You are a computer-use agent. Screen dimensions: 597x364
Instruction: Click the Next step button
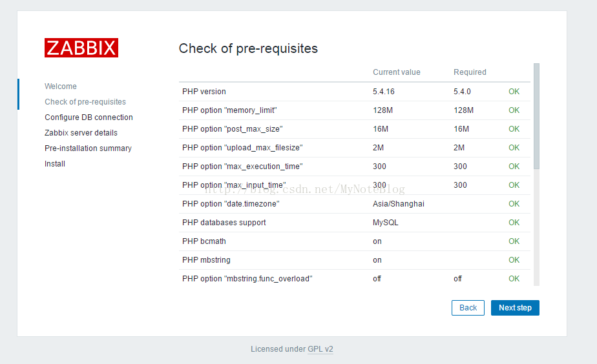[515, 308]
